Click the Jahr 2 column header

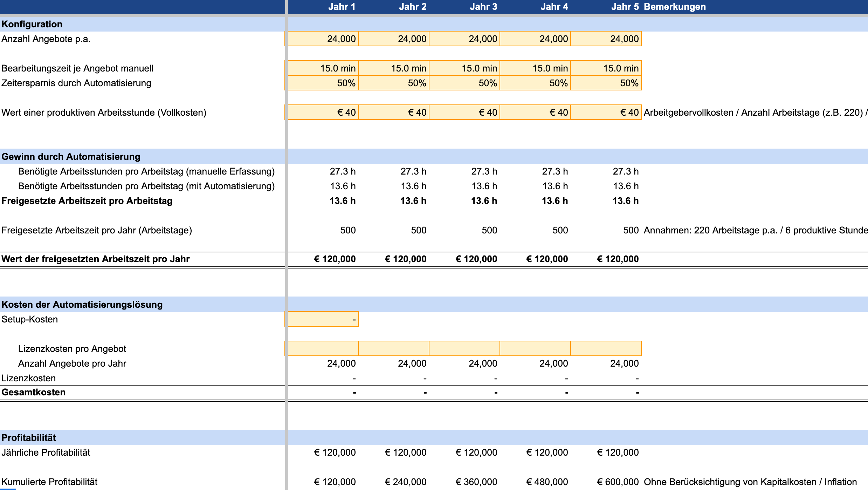tap(413, 7)
